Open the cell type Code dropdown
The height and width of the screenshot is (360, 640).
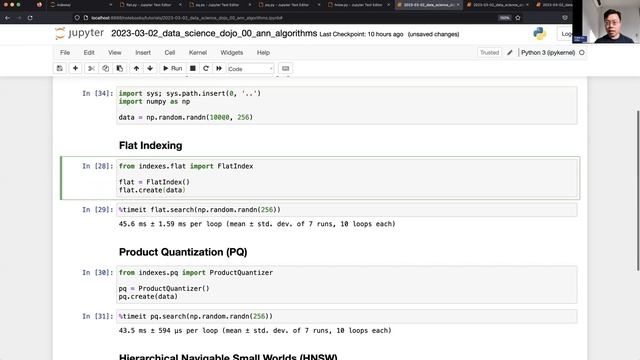pos(250,69)
